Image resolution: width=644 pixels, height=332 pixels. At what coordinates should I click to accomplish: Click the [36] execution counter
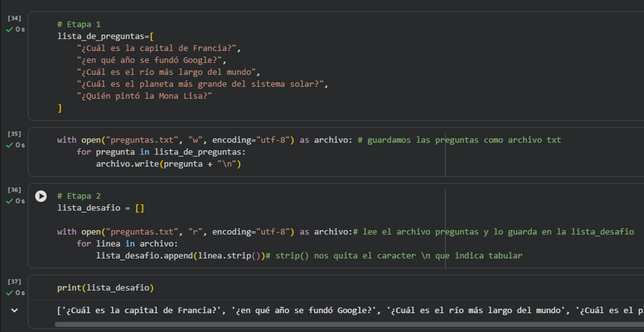click(x=15, y=189)
